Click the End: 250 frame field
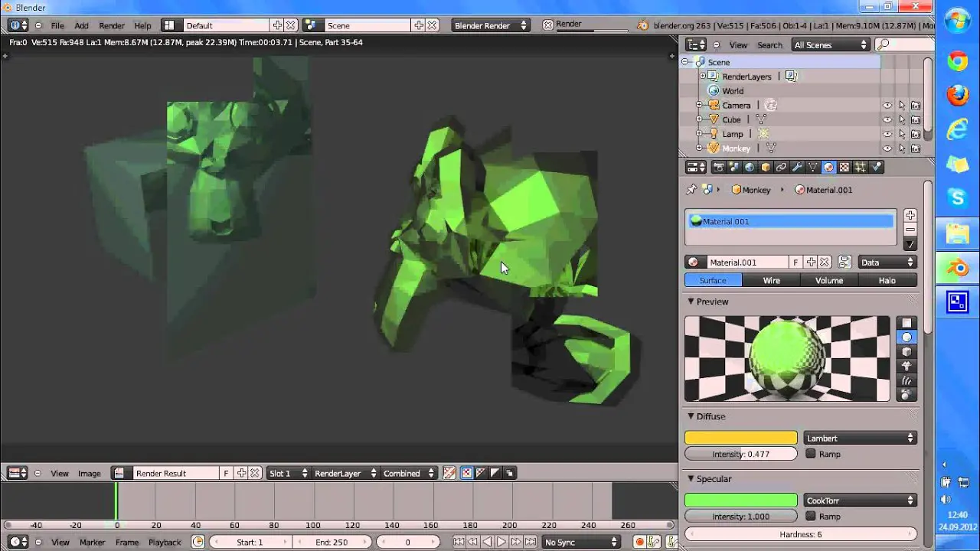The image size is (980, 551). [331, 542]
